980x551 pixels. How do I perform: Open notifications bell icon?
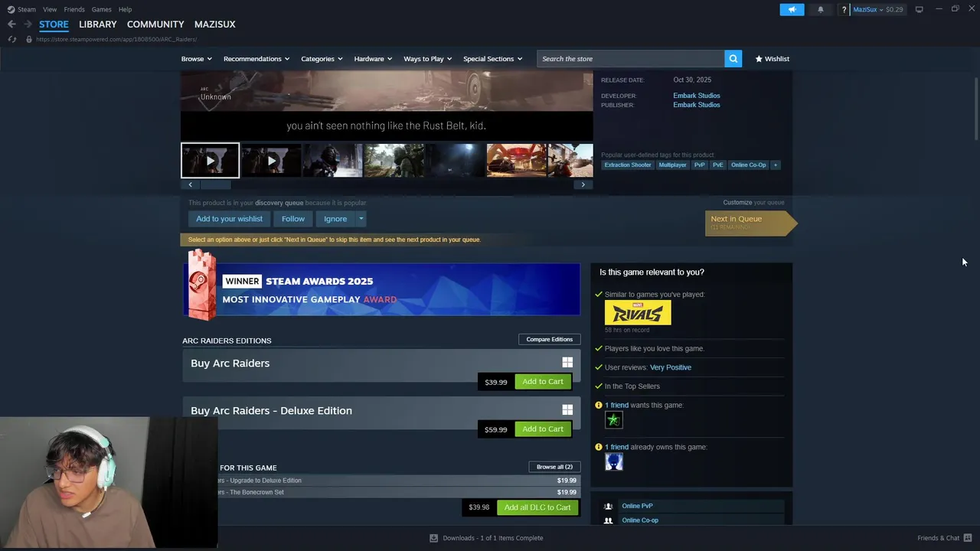(x=821, y=9)
